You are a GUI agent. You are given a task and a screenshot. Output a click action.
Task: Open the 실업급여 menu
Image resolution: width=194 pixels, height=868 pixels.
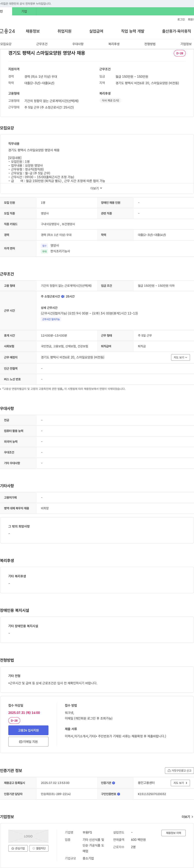[96, 31]
